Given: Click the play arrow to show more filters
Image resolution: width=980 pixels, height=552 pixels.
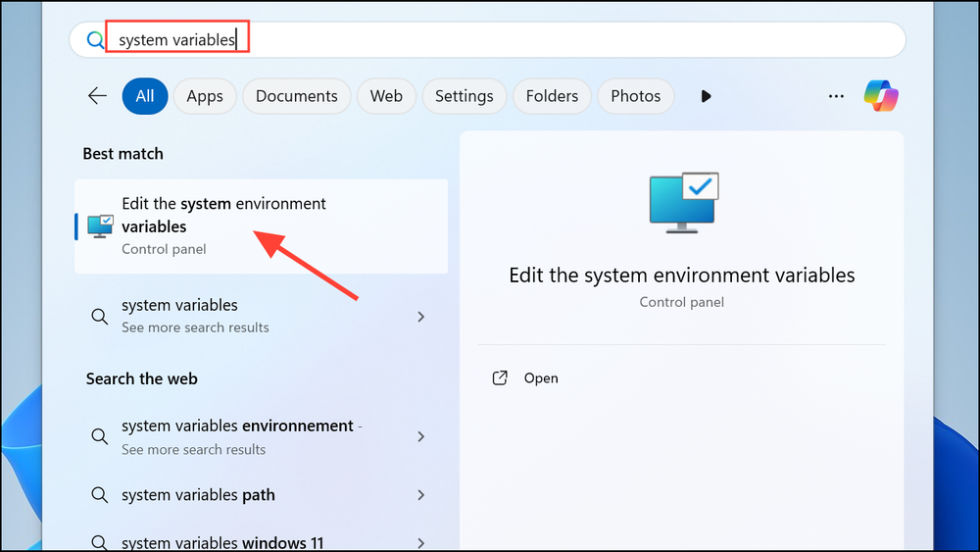Looking at the screenshot, I should tap(706, 96).
